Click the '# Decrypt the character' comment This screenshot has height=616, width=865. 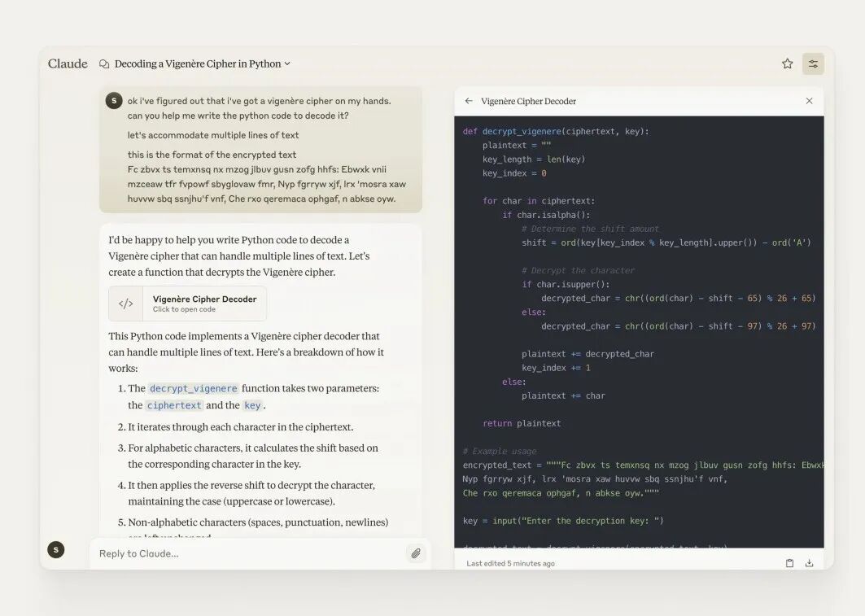pyautogui.click(x=578, y=270)
